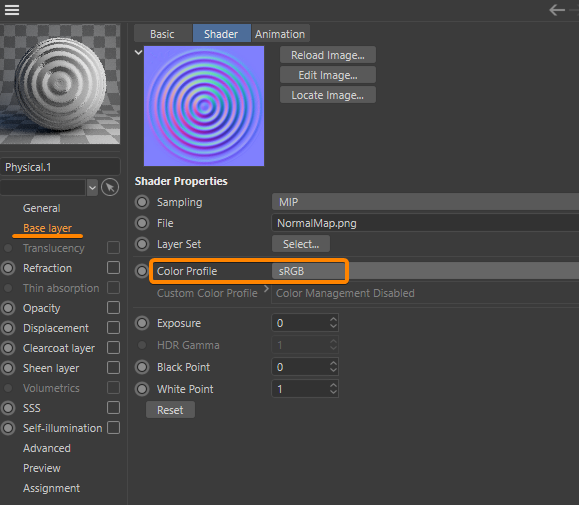This screenshot has width=579, height=505.
Task: Toggle the Layer Set animation dot
Action: pos(142,244)
